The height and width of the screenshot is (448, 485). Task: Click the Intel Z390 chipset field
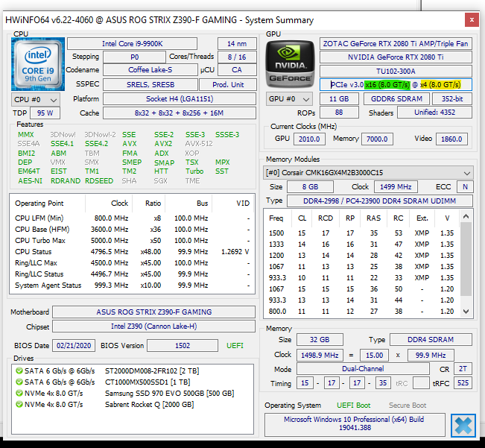[x=153, y=326]
